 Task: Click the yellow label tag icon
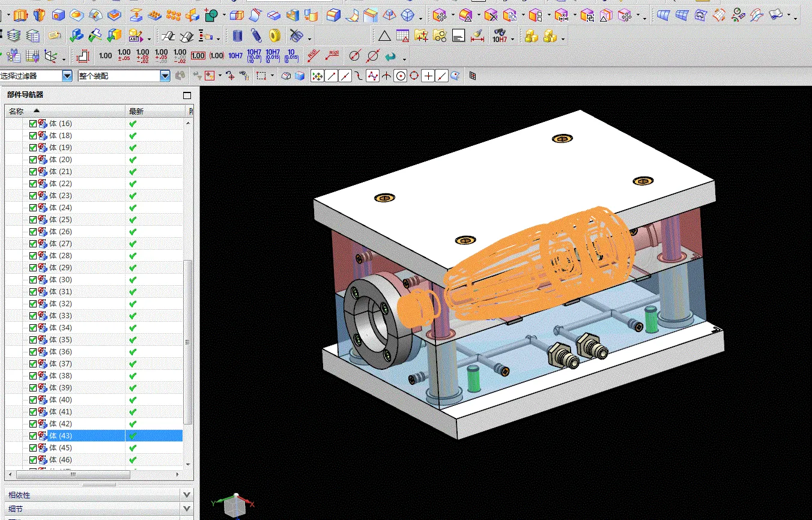(x=55, y=36)
